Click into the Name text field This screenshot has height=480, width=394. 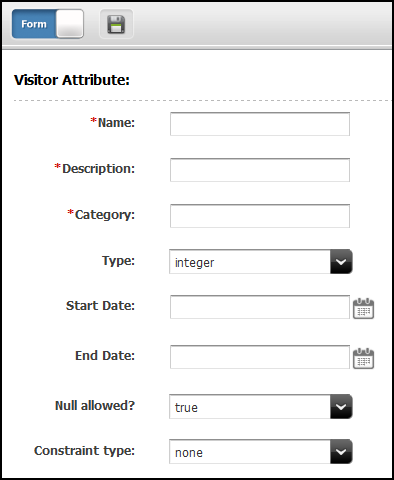[260, 124]
